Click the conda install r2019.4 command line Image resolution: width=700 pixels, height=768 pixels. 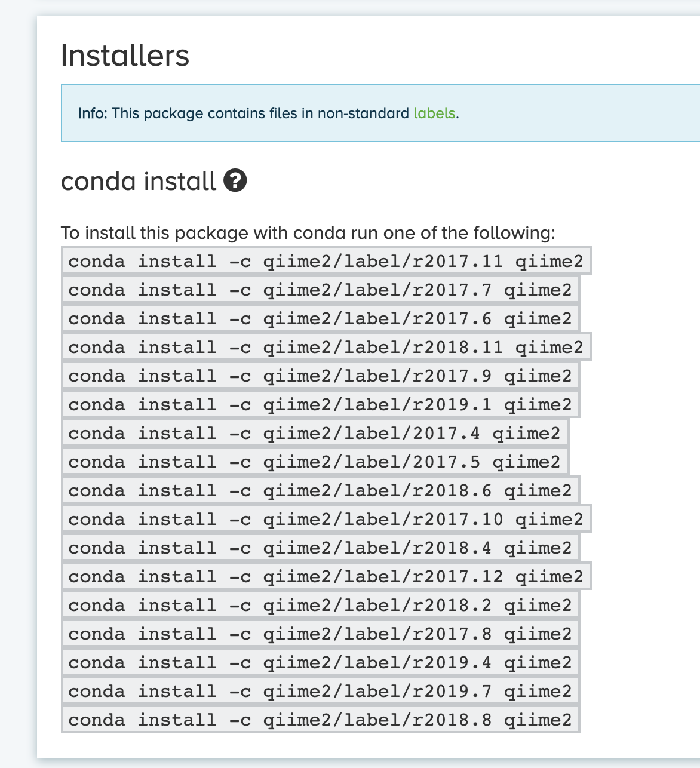click(320, 662)
